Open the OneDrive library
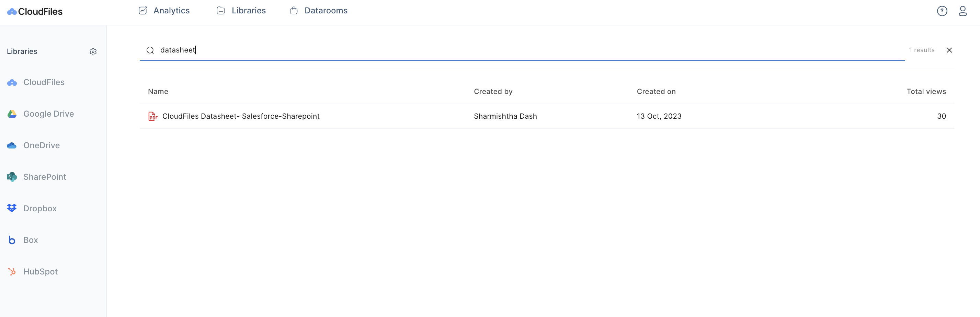The width and height of the screenshot is (980, 317). coord(42,145)
